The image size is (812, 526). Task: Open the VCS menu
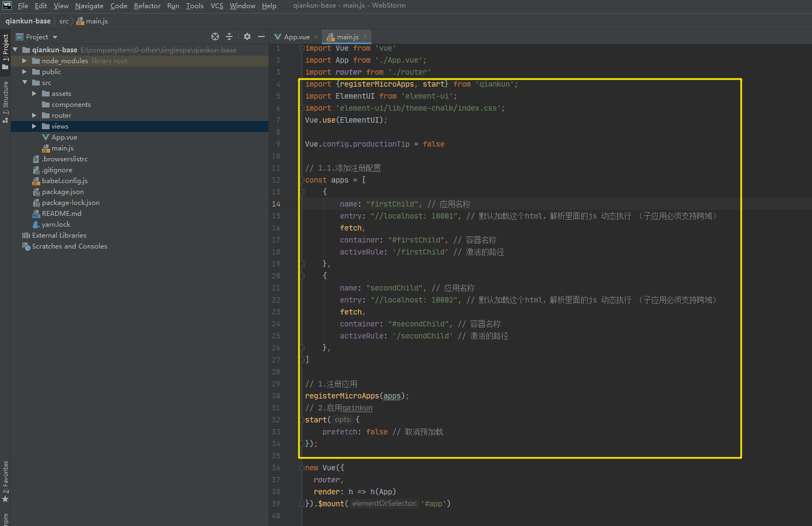[x=217, y=5]
